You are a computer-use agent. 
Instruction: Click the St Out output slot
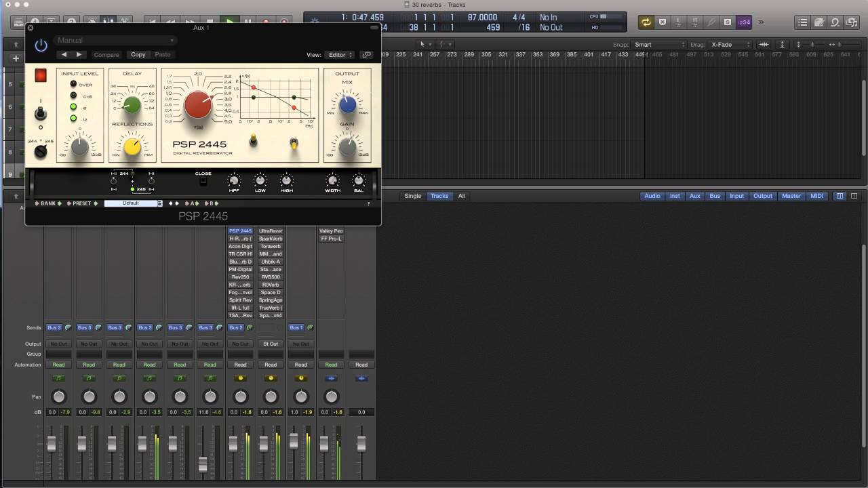(271, 344)
